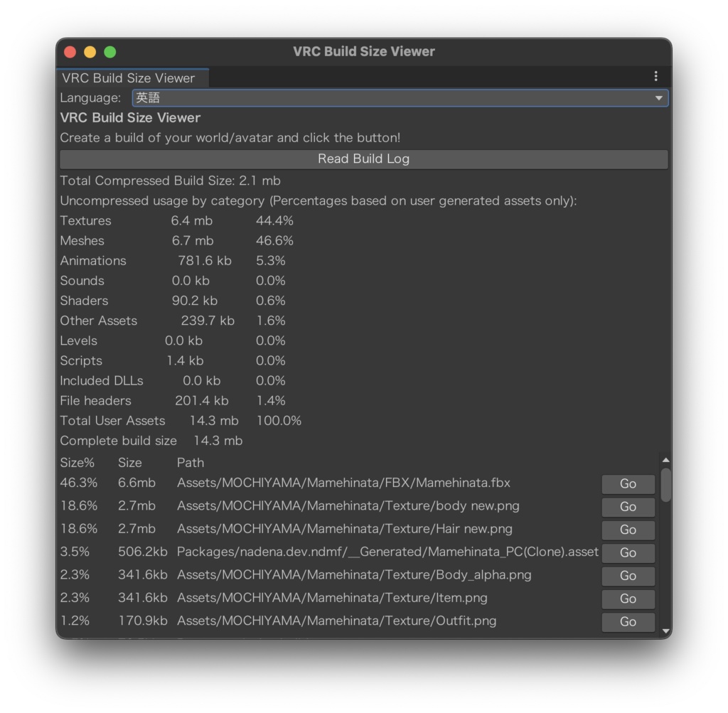This screenshot has height=713, width=728.
Task: Open the panel options kebab menu
Action: point(655,76)
